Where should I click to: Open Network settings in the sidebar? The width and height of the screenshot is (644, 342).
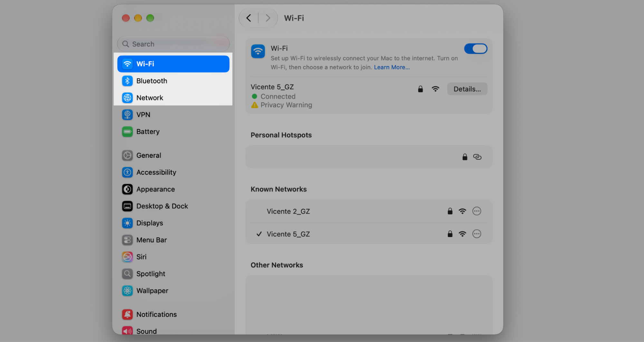tap(173, 98)
